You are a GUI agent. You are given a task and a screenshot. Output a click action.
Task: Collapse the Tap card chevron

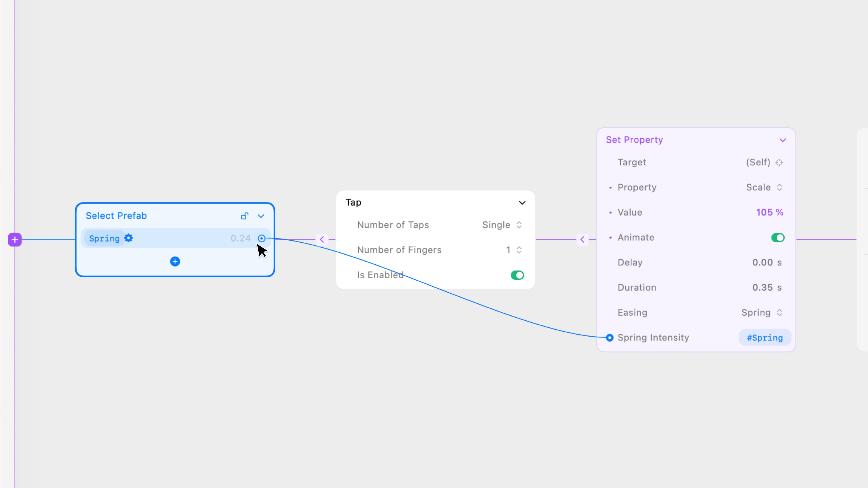(x=522, y=203)
